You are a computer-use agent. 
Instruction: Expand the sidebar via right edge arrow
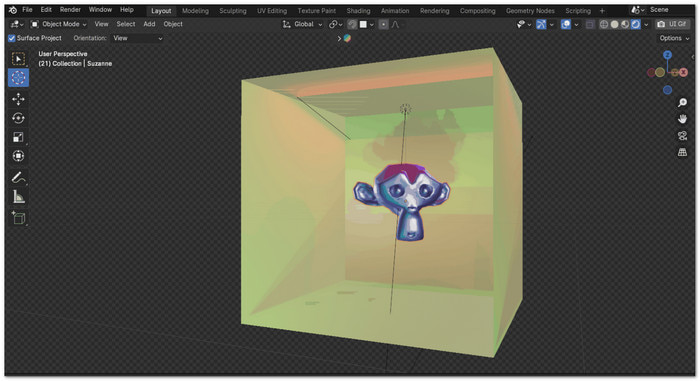point(692,57)
